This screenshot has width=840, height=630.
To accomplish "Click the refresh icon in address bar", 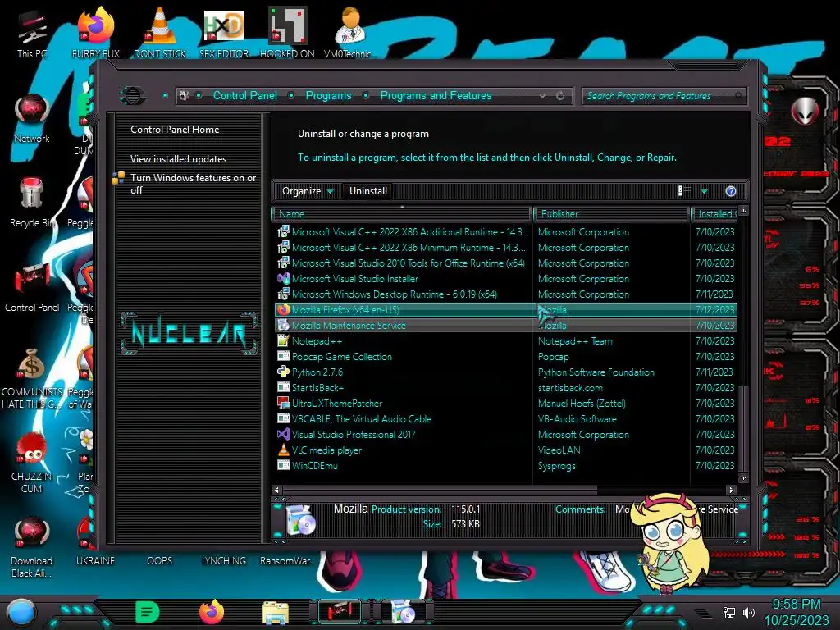I will tap(560, 96).
